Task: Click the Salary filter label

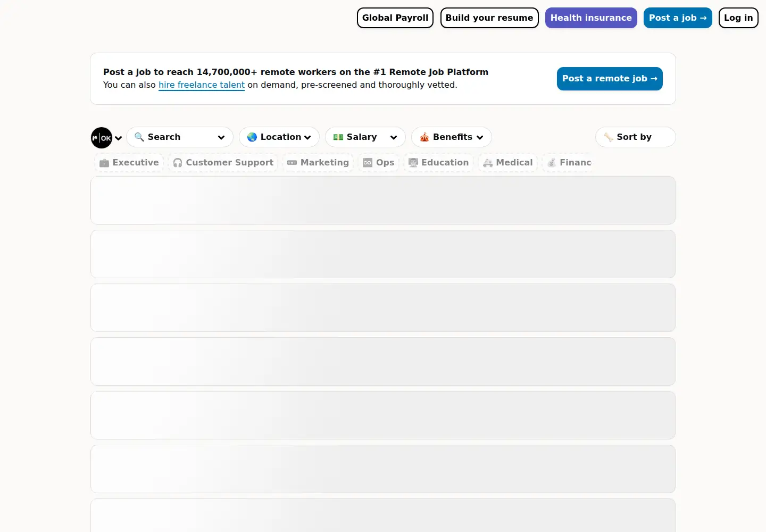Action: tap(362, 137)
